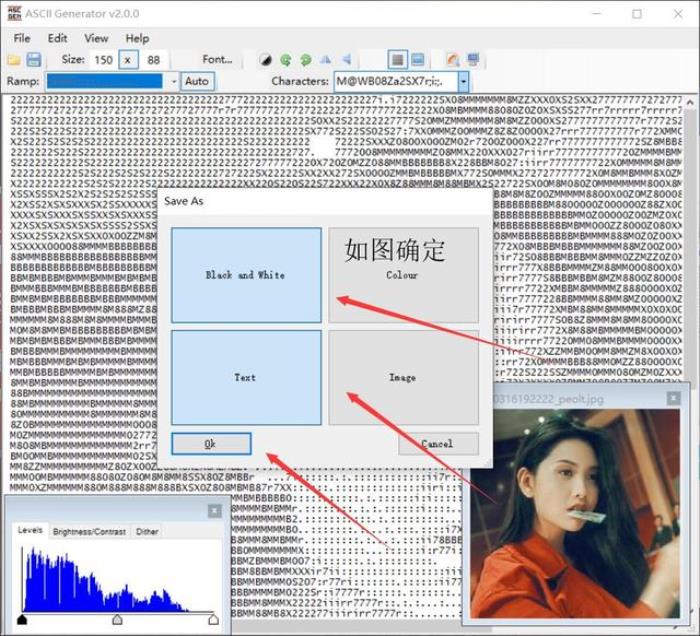Screen dimensions: 700x636
Task: Open the Characters dropdown arrow
Action: pos(463,81)
